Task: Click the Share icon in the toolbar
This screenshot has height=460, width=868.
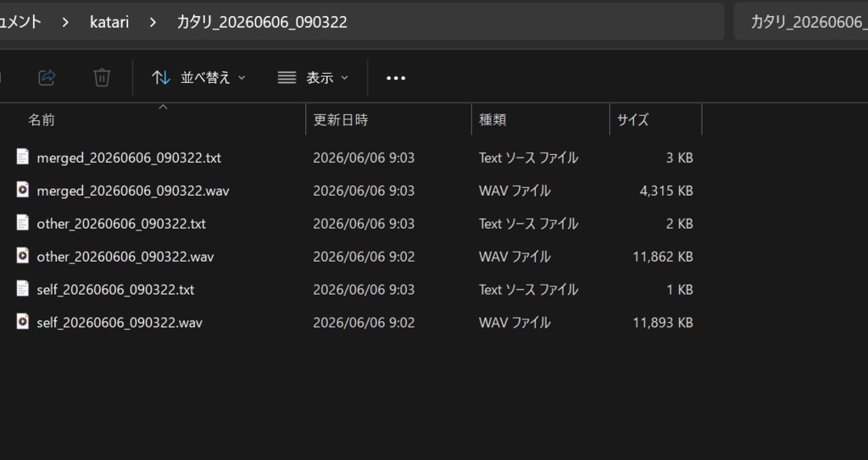Action: [47, 77]
